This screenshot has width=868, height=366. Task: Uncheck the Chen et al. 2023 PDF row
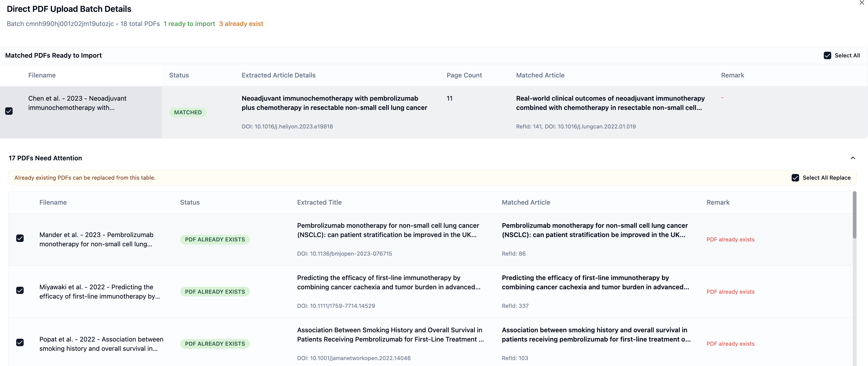pyautogui.click(x=9, y=111)
